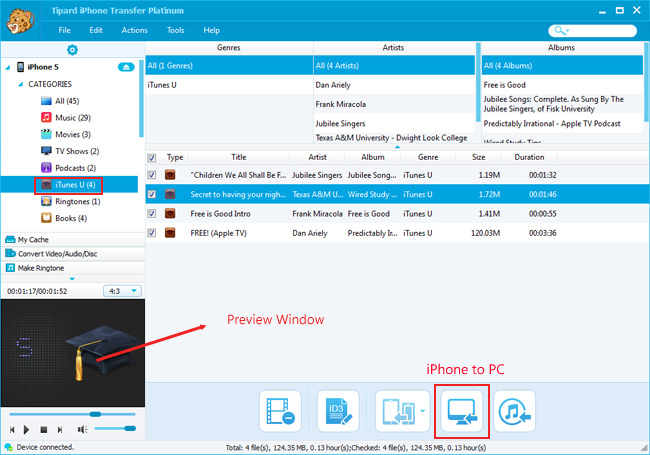Click the play button in preview player
The width and height of the screenshot is (650, 455).
click(x=27, y=430)
